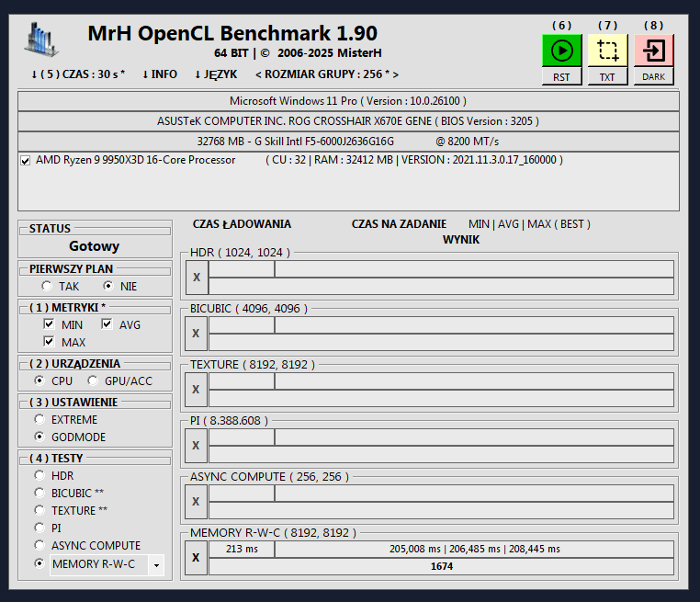Screen dimensions: 700x602
Task: Take screenshot with yellow capture icon
Action: click(x=607, y=51)
